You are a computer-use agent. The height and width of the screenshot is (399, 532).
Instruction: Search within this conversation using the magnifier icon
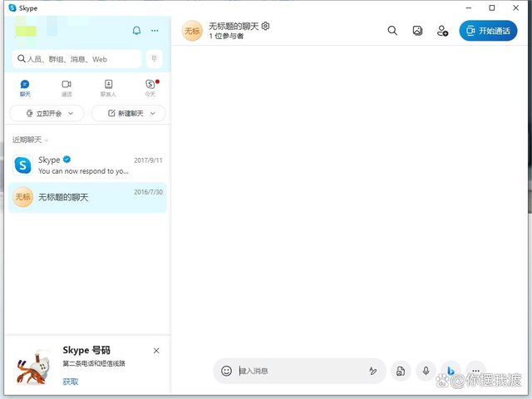[x=392, y=31]
